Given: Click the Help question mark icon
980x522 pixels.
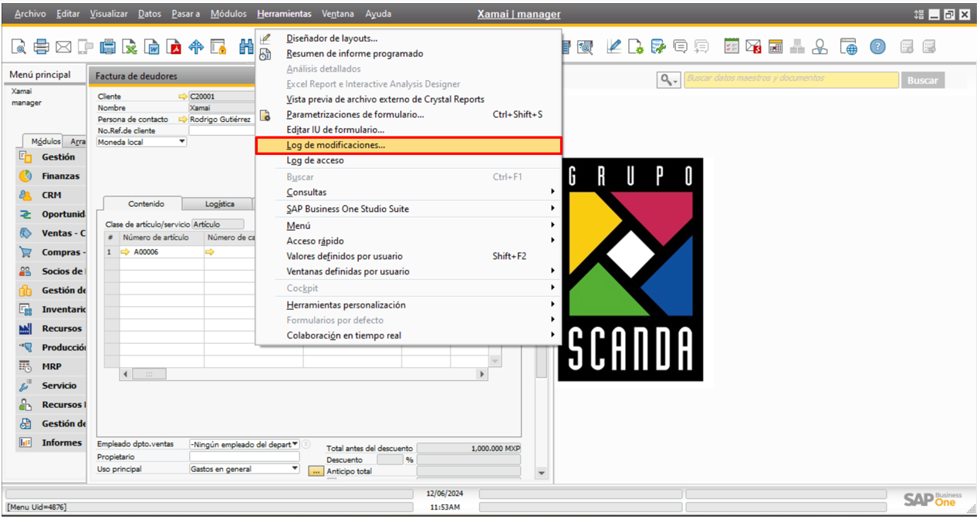Looking at the screenshot, I should coord(877,46).
